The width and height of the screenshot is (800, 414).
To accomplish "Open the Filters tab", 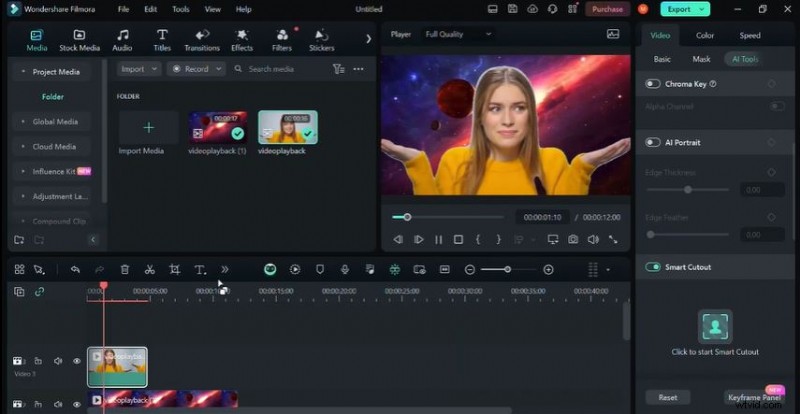I will click(282, 40).
